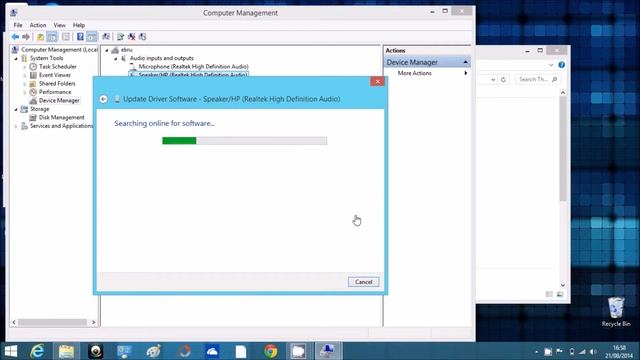Switch Explorer to large icons view
Image resolution: width=640 pixels, height=360 pixels.
click(560, 294)
